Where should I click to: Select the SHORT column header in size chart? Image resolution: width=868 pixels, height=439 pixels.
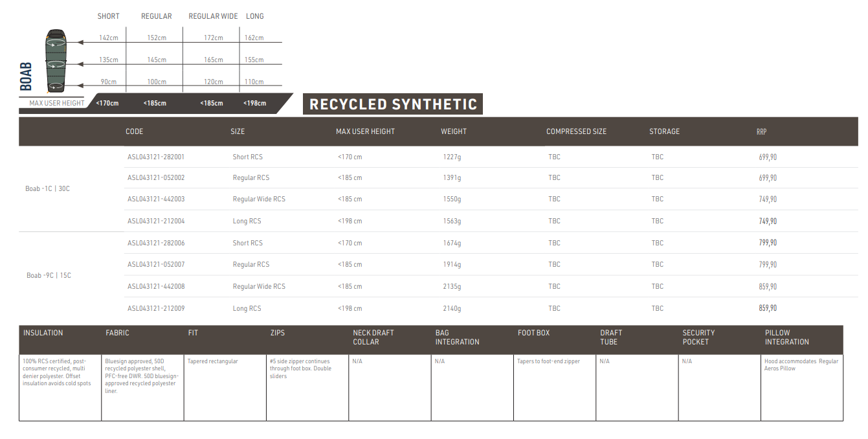108,16
